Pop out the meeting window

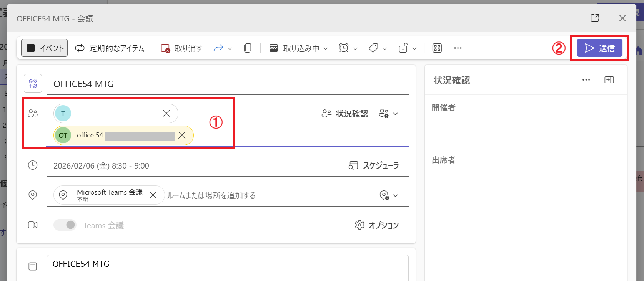595,18
